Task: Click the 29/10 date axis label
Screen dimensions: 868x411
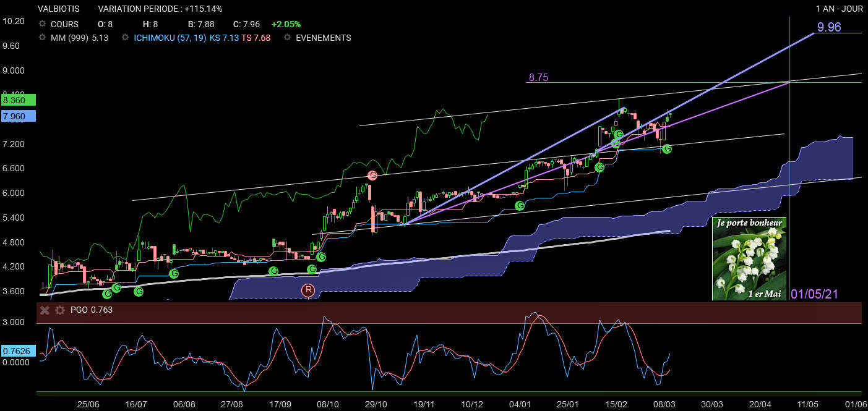Action: coord(377,404)
